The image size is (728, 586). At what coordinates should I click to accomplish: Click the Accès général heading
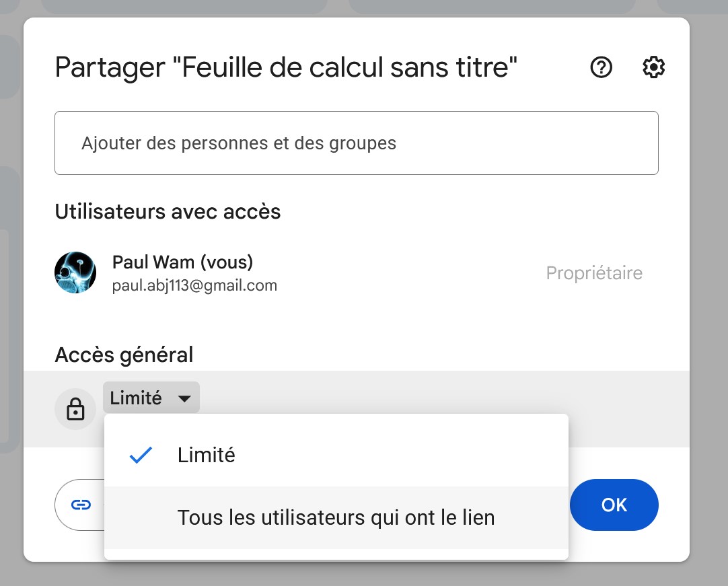point(124,355)
